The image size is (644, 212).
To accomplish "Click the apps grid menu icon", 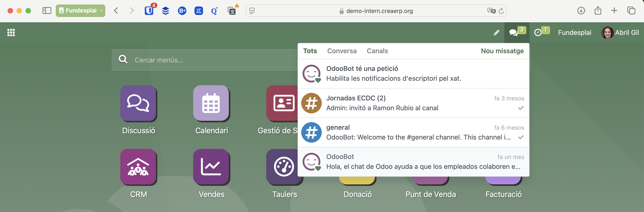I will click(x=11, y=32).
